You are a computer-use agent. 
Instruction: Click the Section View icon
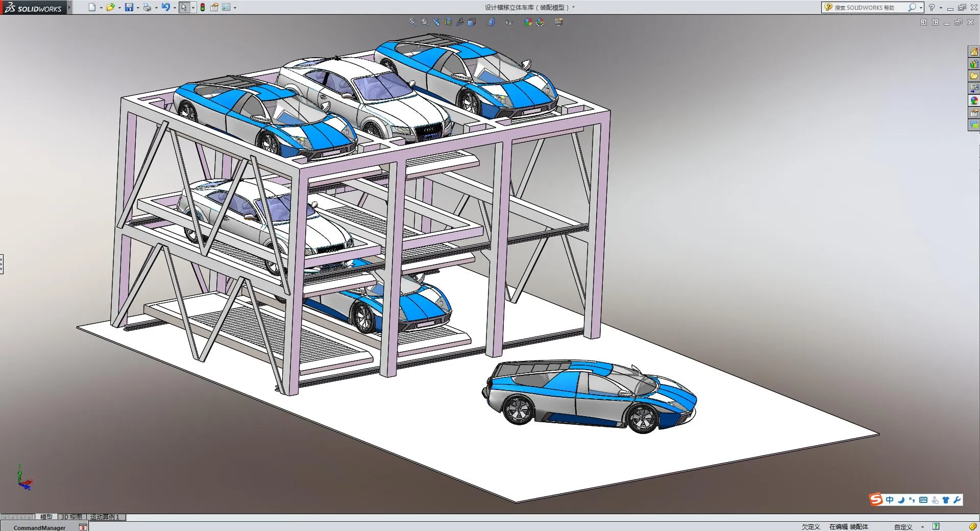coord(448,22)
